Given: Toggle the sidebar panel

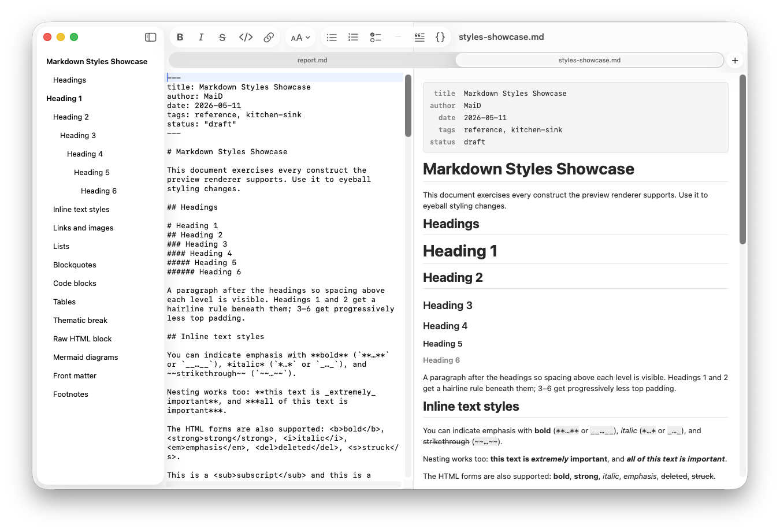Looking at the screenshot, I should [151, 37].
